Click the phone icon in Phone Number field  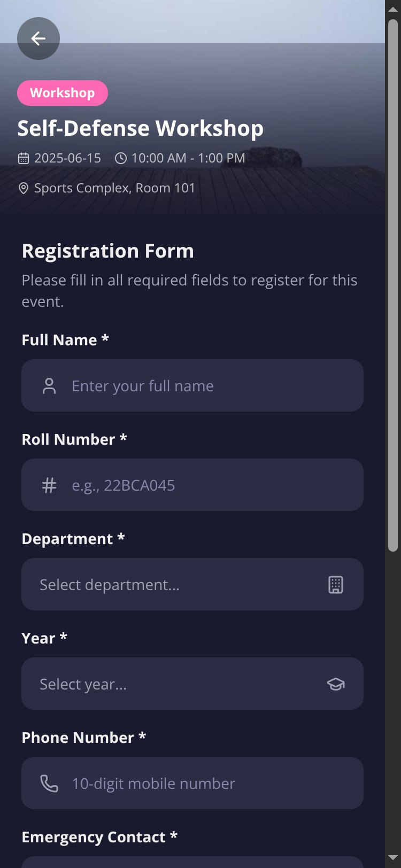click(49, 784)
